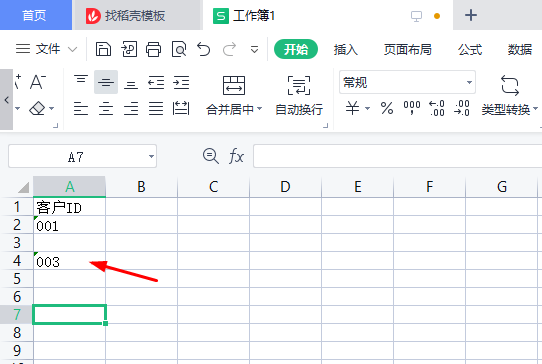The image size is (542, 364).
Task: Click cell containing 客户ID
Action: pos(69,207)
